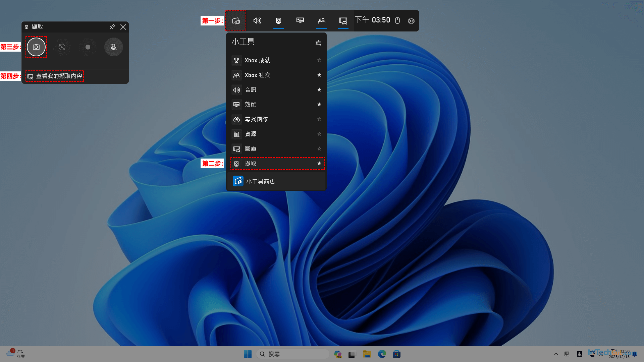Toggle favorite star for Xbox 成就
Viewport: 644px width, 362px height.
pos(319,60)
